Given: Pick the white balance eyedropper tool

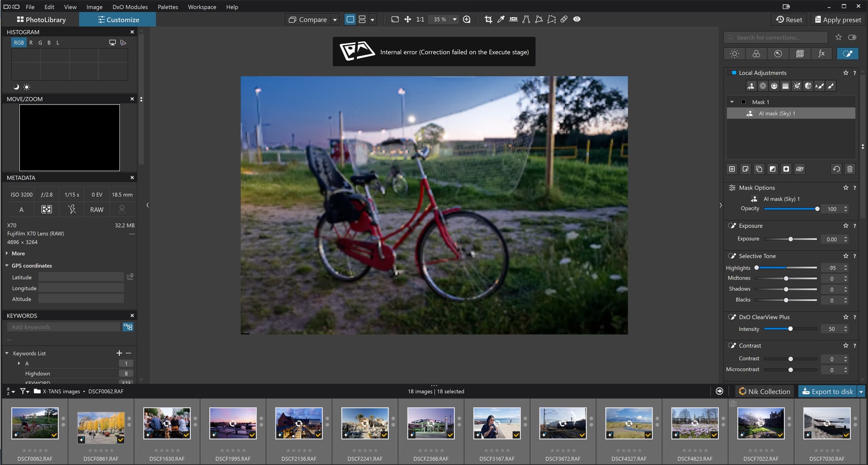Looking at the screenshot, I should (x=501, y=19).
